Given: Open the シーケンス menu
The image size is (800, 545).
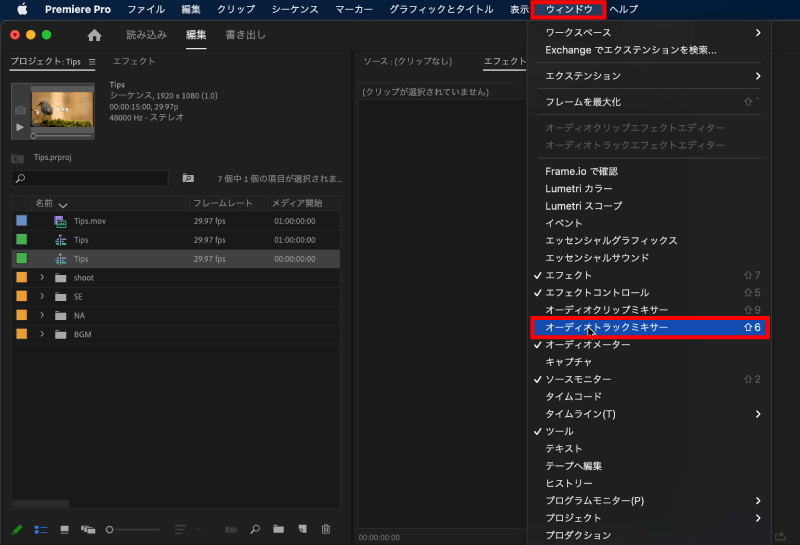Looking at the screenshot, I should [295, 9].
